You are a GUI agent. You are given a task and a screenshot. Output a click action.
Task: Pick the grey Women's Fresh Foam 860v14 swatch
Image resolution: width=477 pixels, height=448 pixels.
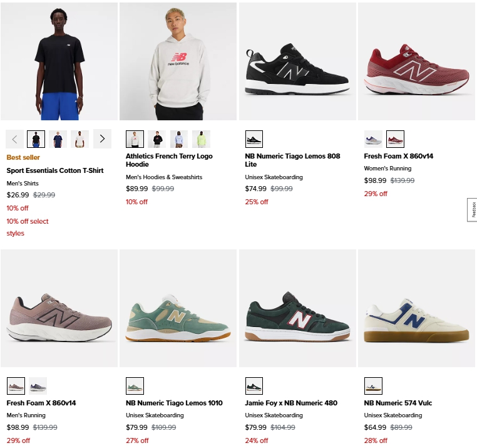pyautogui.click(x=373, y=139)
